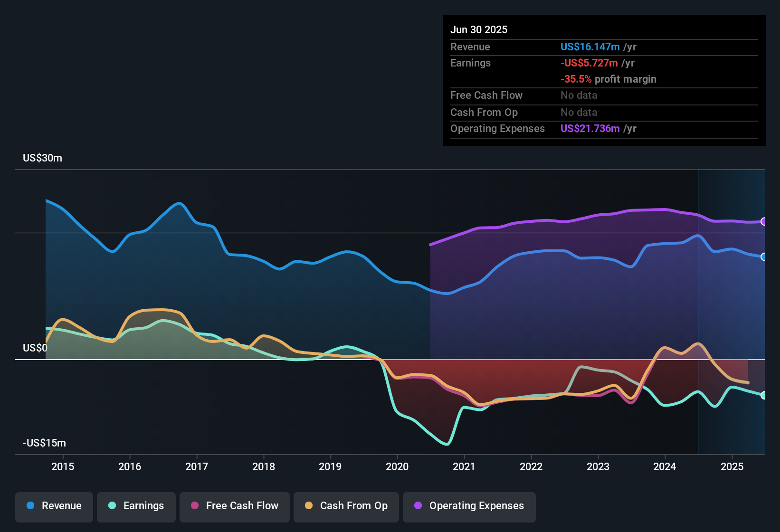Click the Revenue row label in tooltip
This screenshot has width=780, height=532.
pos(470,47)
